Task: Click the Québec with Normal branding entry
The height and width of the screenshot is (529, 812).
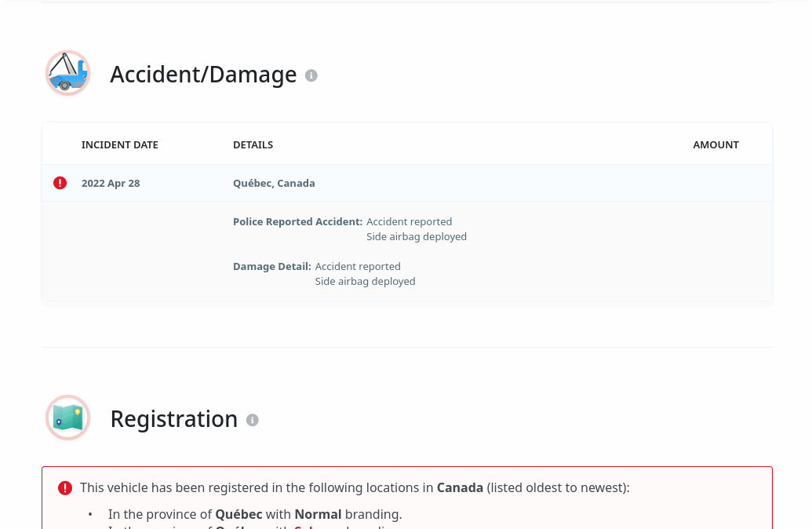Action: [x=255, y=515]
